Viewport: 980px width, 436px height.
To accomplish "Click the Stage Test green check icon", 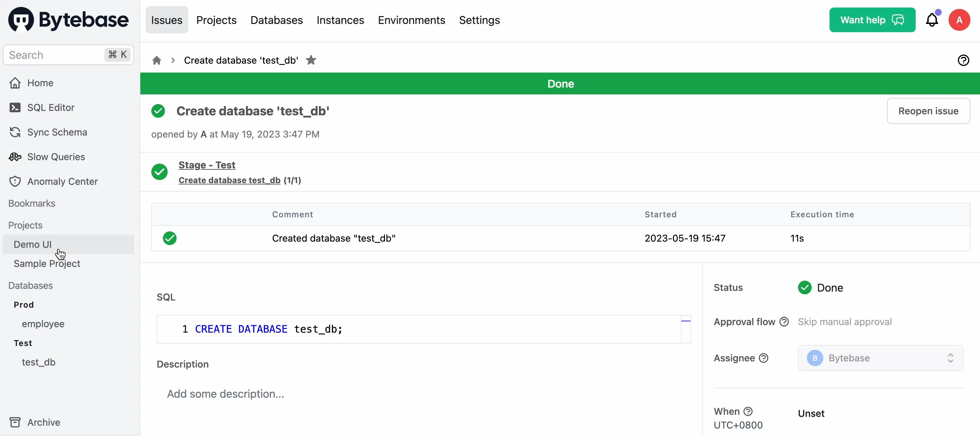I will point(159,172).
